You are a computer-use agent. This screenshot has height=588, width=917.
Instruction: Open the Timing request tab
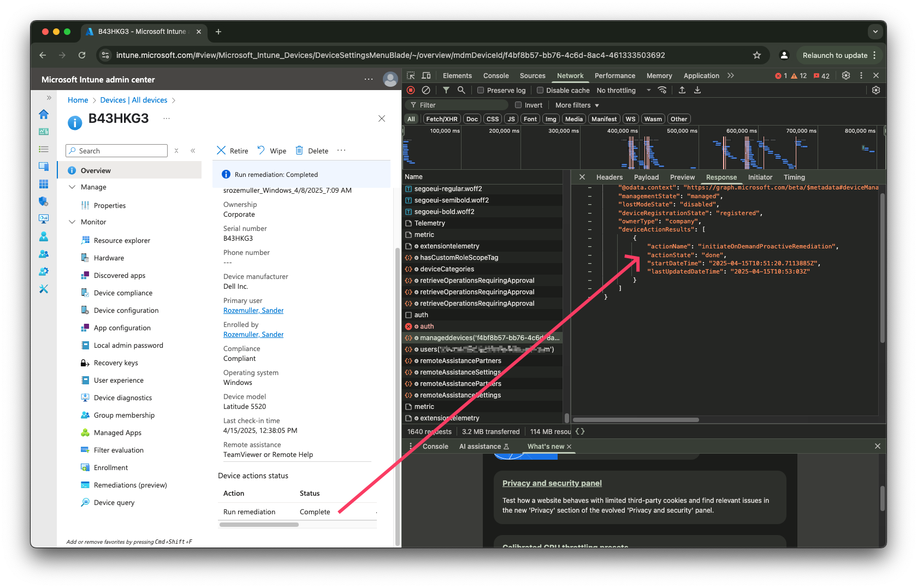[x=794, y=177]
